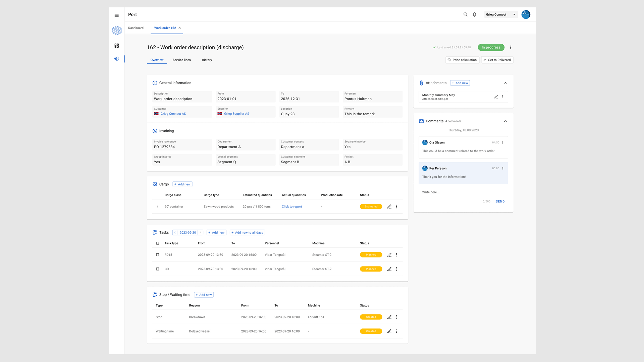This screenshot has height=362, width=644.
Task: Edit the Monthly summary May attachment
Action: point(496,97)
